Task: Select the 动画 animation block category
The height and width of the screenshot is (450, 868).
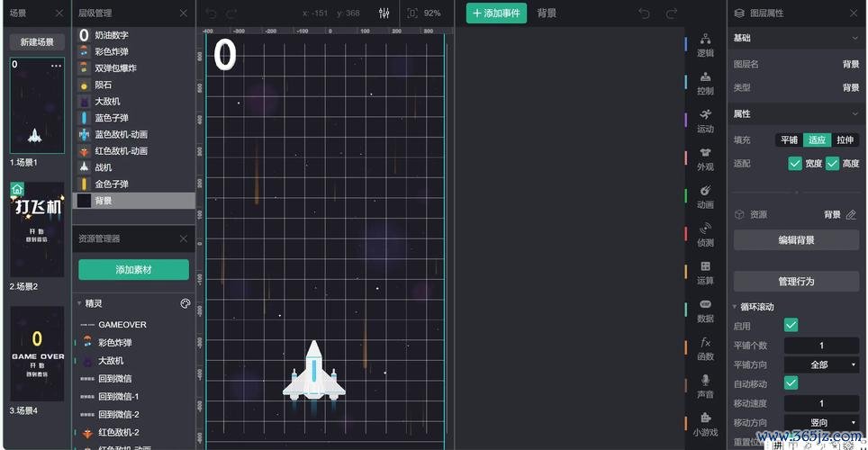Action: tap(705, 196)
